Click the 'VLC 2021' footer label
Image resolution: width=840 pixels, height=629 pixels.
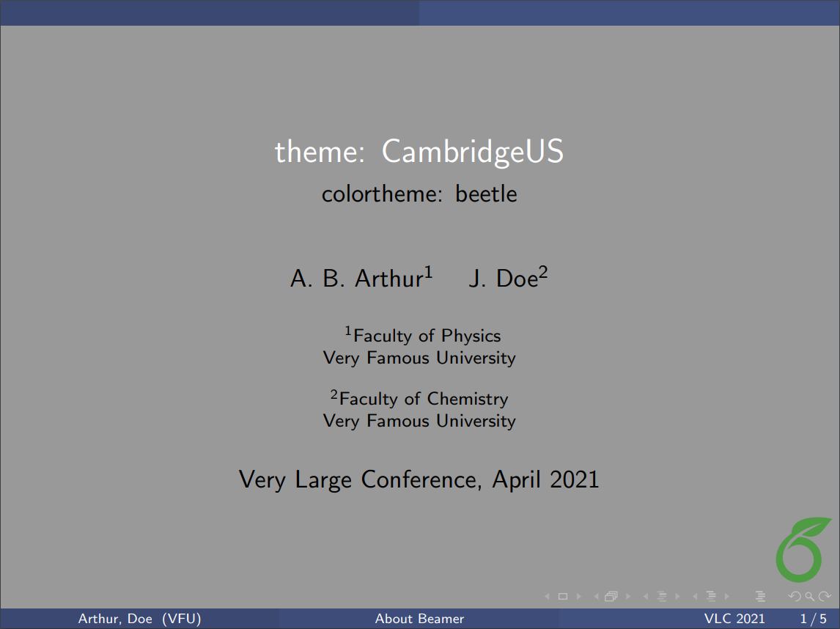tap(735, 619)
